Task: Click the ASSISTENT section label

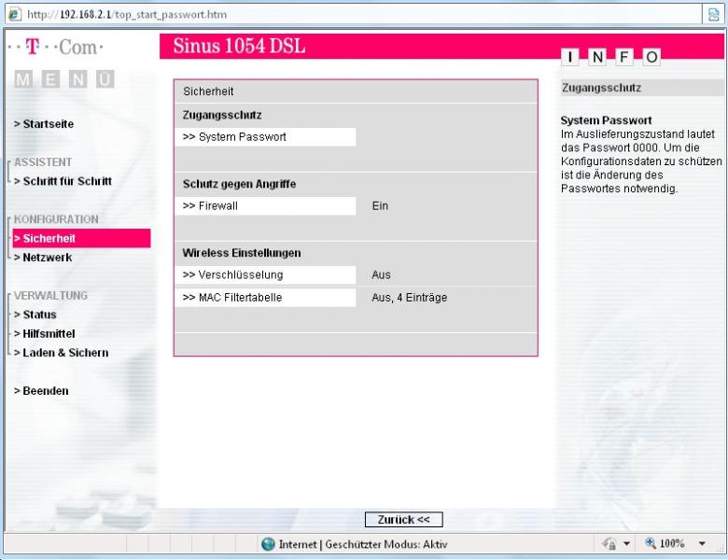Action: pos(43,162)
